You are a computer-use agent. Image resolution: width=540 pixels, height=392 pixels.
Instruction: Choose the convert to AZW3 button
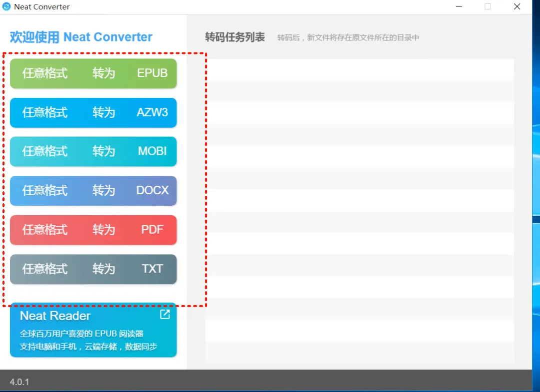coord(93,112)
